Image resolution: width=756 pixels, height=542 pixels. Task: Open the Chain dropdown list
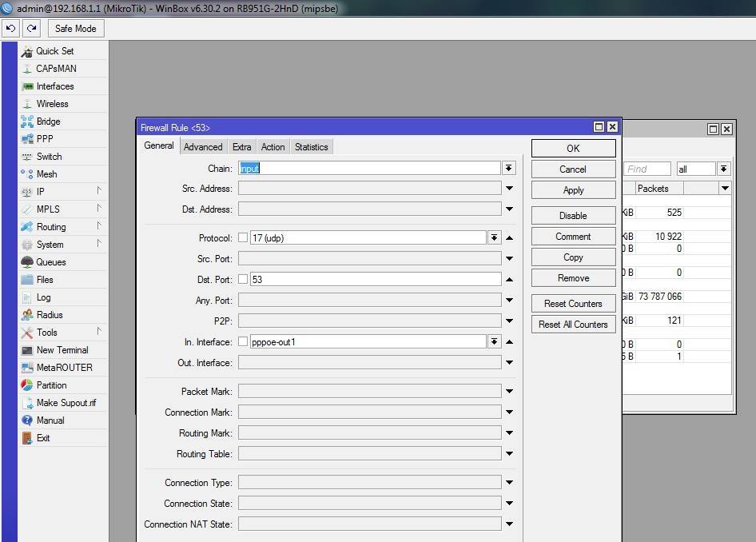(509, 168)
